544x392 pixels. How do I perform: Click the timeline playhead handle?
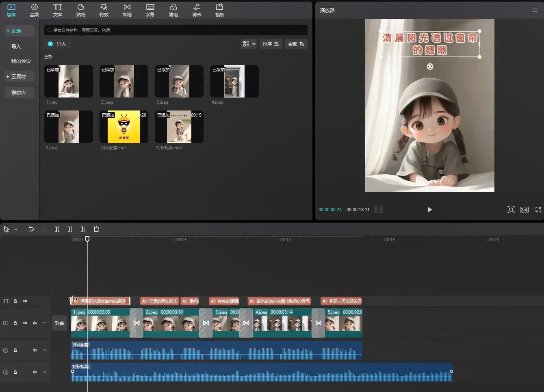(87, 239)
